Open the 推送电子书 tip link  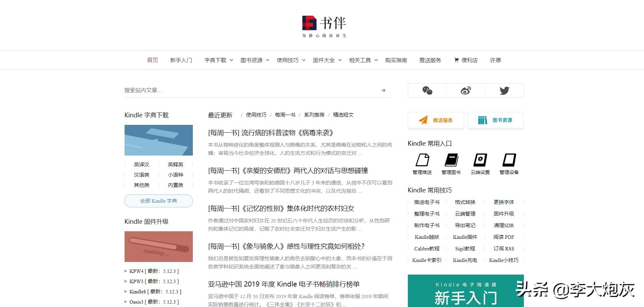point(427,202)
